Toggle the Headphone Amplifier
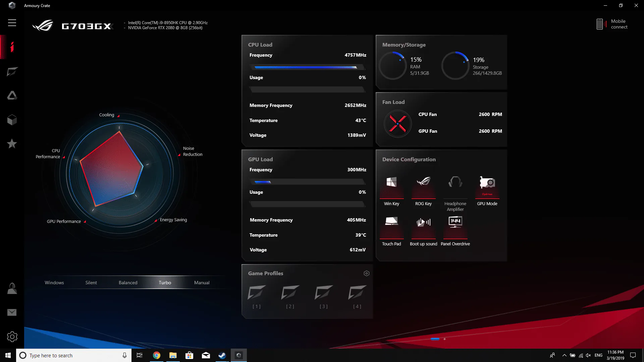The height and width of the screenshot is (362, 644). [x=455, y=193]
